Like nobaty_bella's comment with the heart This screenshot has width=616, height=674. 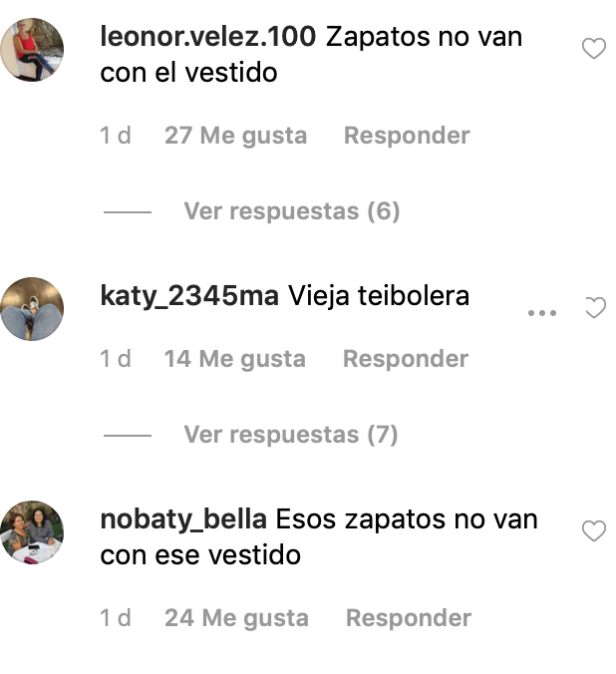pyautogui.click(x=594, y=530)
